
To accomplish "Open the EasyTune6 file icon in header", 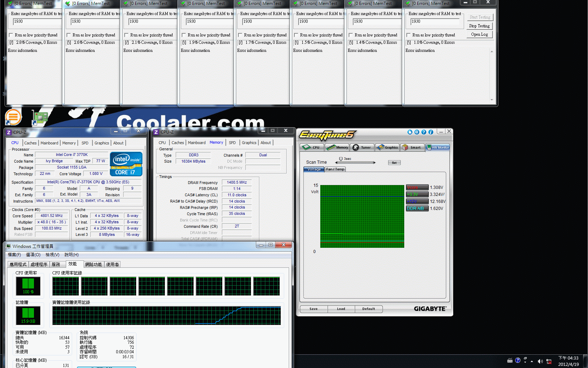I will [x=410, y=132].
